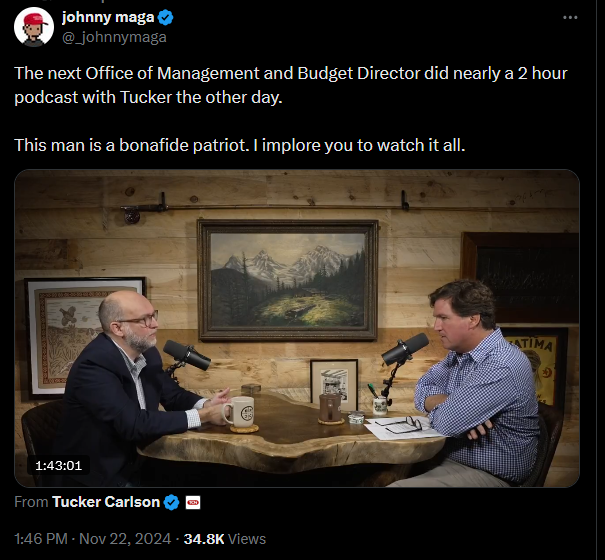605x560 pixels.
Task: Click the tweet text about Budget Director
Action: tap(291, 85)
